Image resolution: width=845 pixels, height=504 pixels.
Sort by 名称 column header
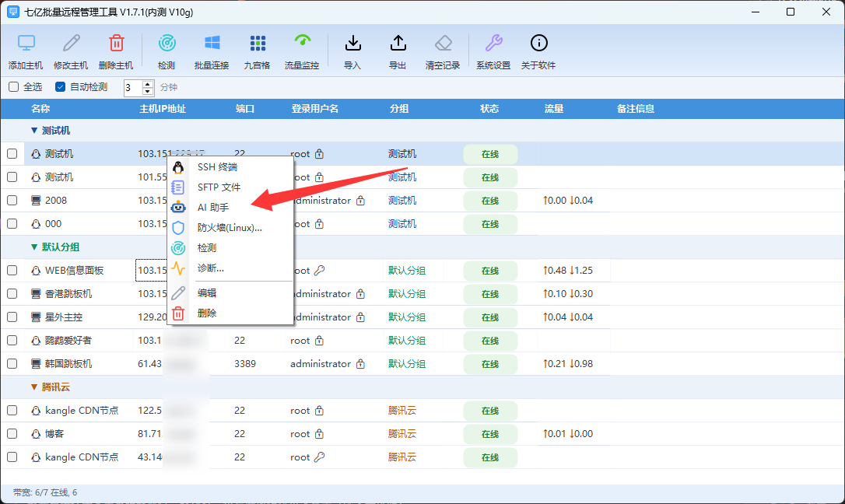coord(40,109)
